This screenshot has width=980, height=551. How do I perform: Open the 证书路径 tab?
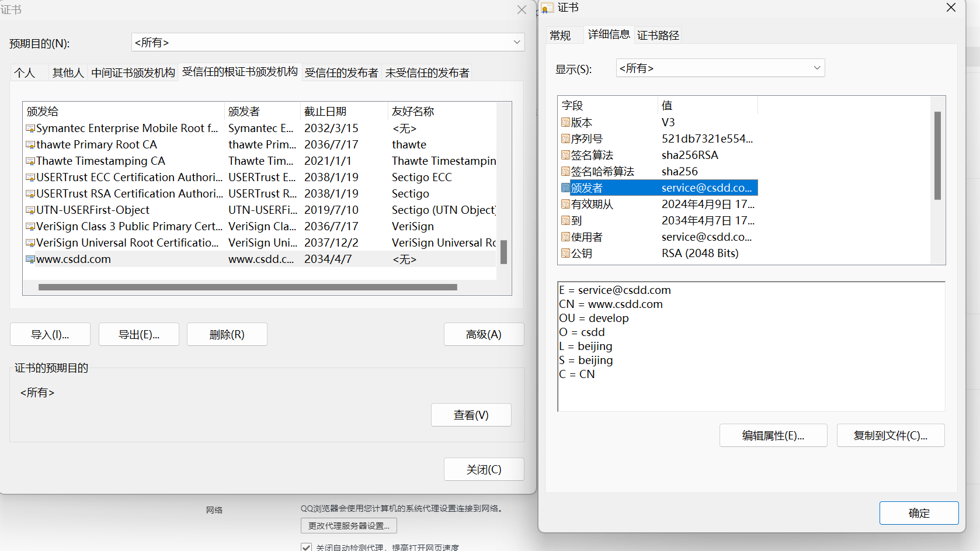[658, 35]
